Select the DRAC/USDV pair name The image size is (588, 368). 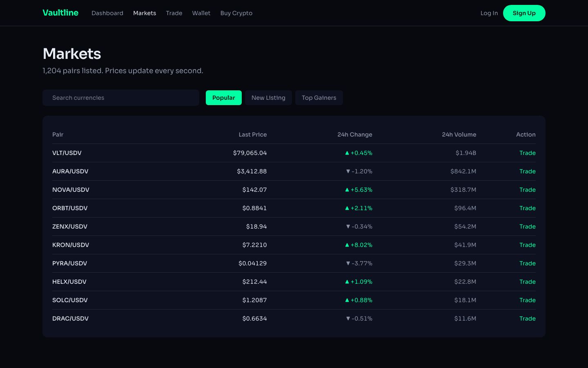tap(70, 319)
